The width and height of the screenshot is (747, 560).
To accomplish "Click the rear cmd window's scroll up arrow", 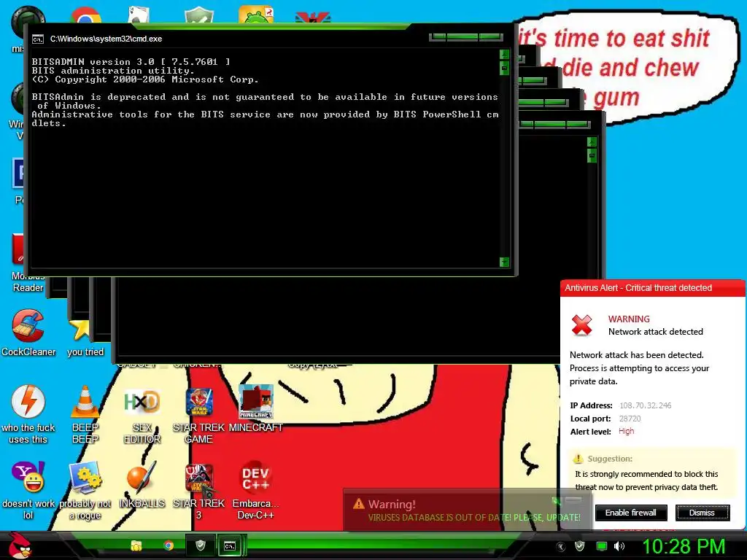I will tap(592, 142).
